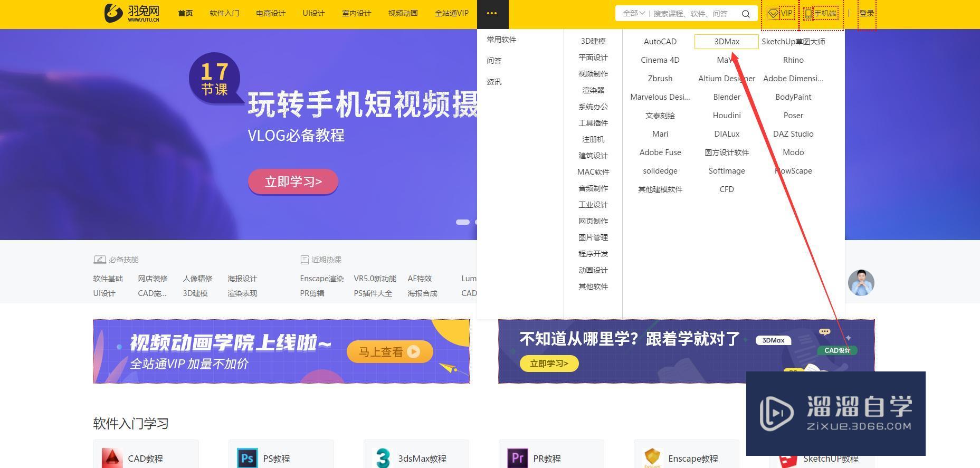
Task: Select 建筑设计 category
Action: (593, 156)
